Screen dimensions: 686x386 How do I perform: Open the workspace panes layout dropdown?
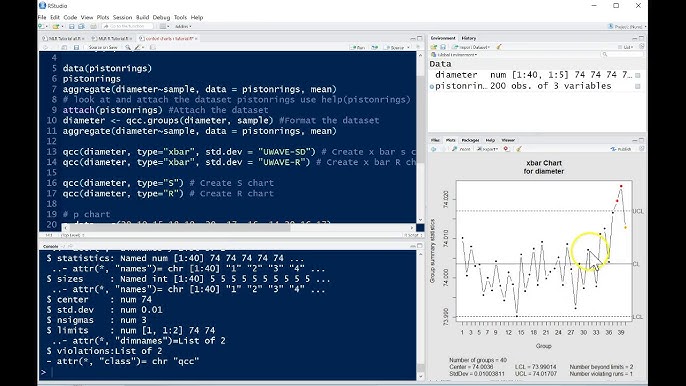point(164,26)
